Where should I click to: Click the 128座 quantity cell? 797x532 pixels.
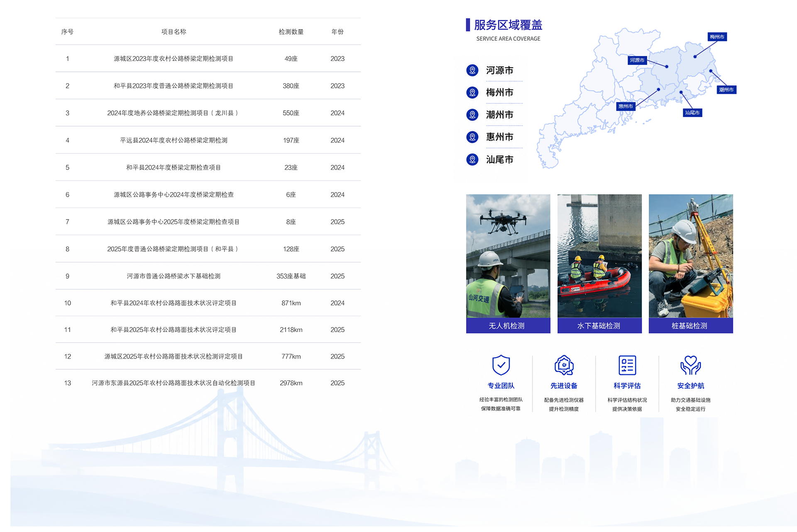click(x=291, y=249)
